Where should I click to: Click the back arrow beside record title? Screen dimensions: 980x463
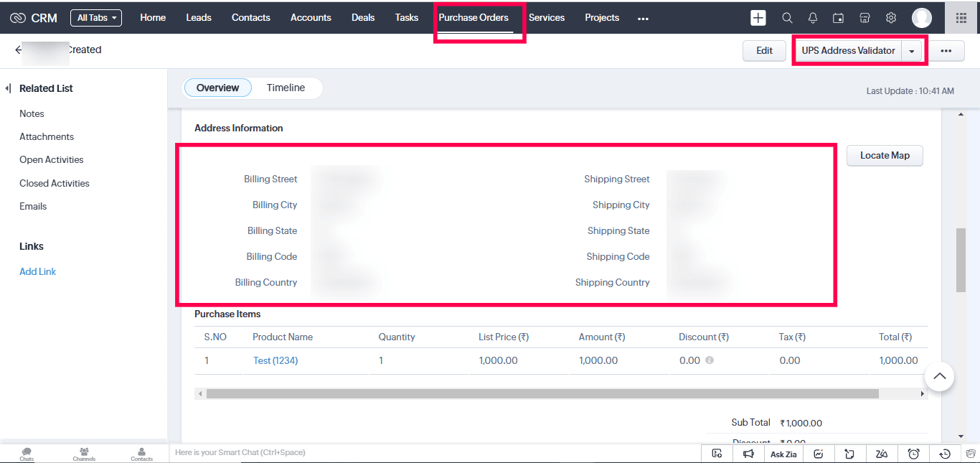[x=19, y=50]
